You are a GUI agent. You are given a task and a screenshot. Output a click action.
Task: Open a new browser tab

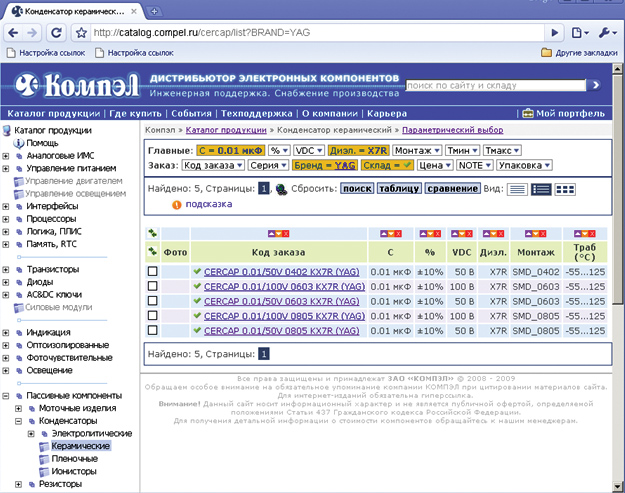[154, 12]
